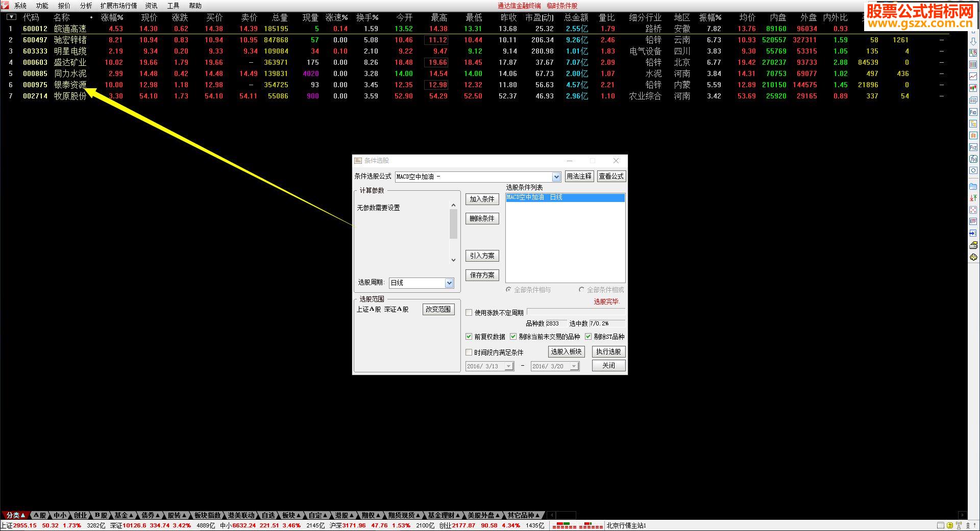Click the signal tower icon in status bar
This screenshot has width=980, height=531.
point(959,525)
